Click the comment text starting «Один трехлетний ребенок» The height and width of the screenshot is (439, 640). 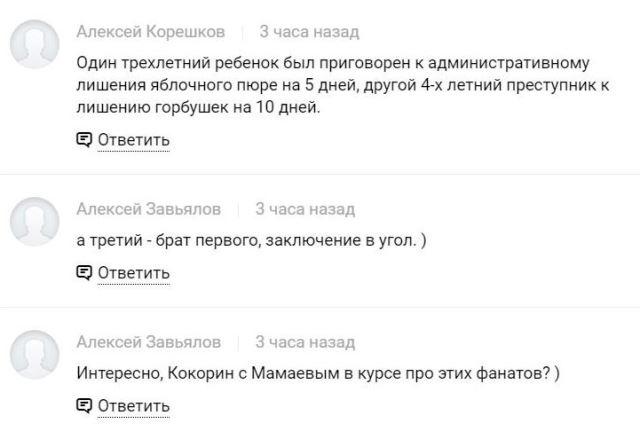343,85
